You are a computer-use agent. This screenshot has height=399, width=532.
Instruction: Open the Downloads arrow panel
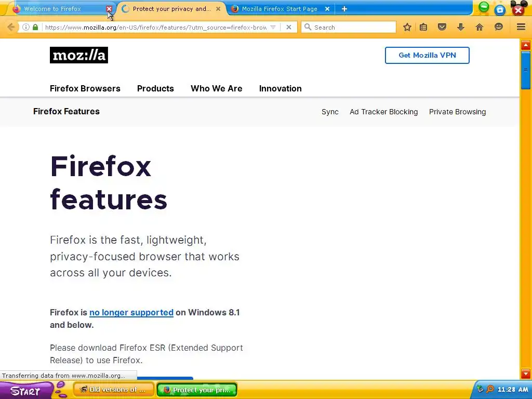coord(460,27)
